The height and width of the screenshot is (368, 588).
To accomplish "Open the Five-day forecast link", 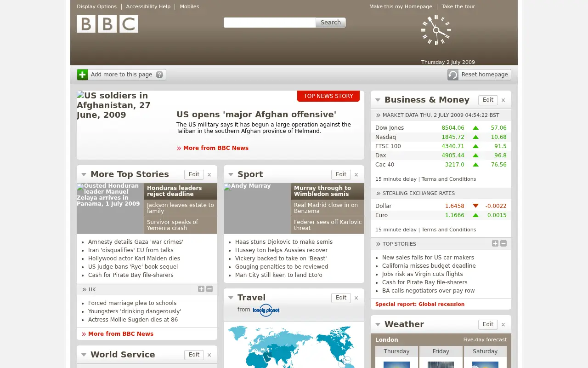I will pyautogui.click(x=485, y=340).
